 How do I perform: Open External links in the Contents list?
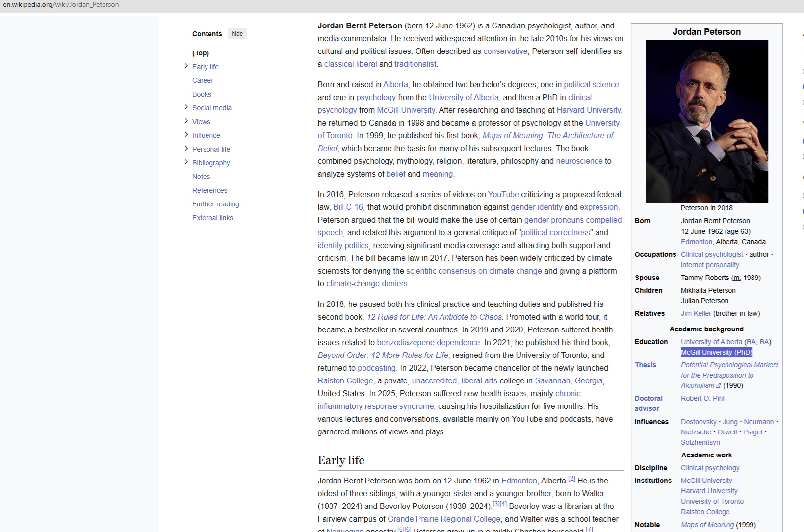(x=212, y=218)
